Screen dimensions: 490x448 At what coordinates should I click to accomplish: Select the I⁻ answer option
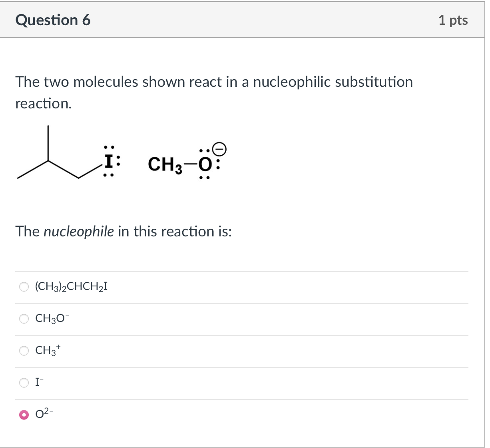pos(24,383)
